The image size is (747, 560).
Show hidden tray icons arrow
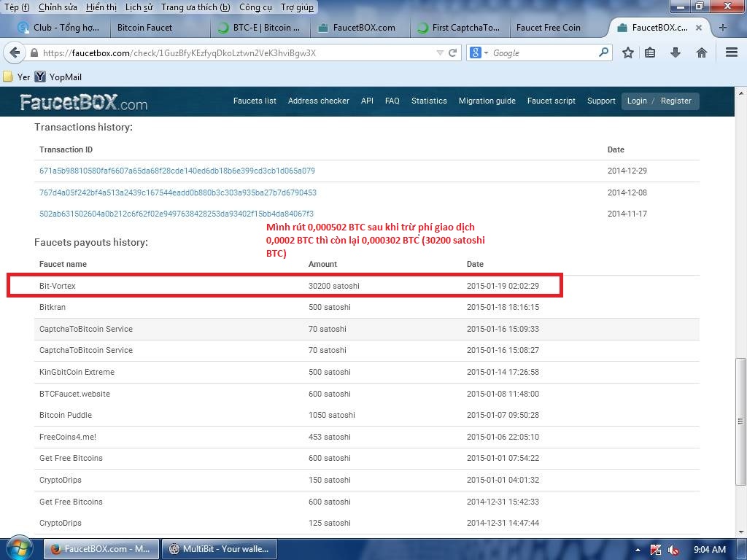coord(638,550)
